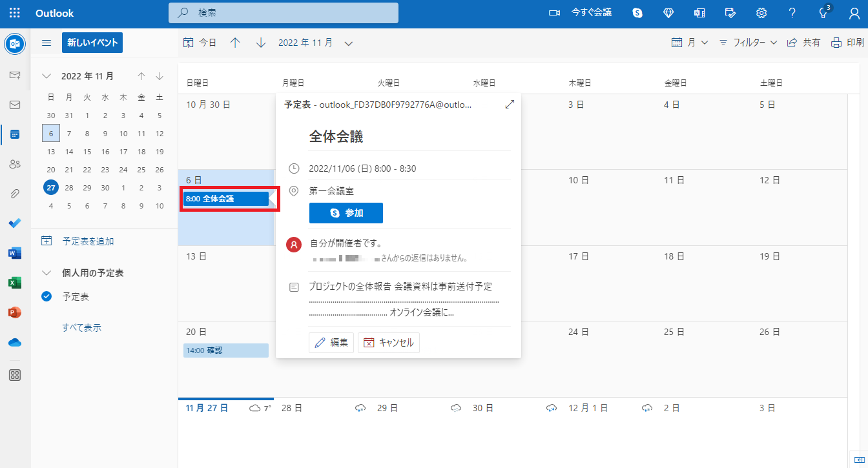
Task: Collapse the 個人用の予定表 section
Action: point(46,273)
